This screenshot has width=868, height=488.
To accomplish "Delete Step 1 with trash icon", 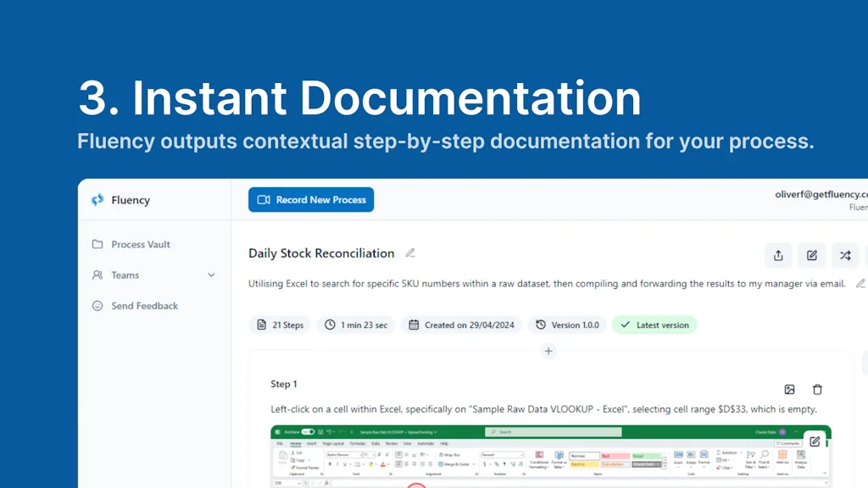I will coord(817,389).
